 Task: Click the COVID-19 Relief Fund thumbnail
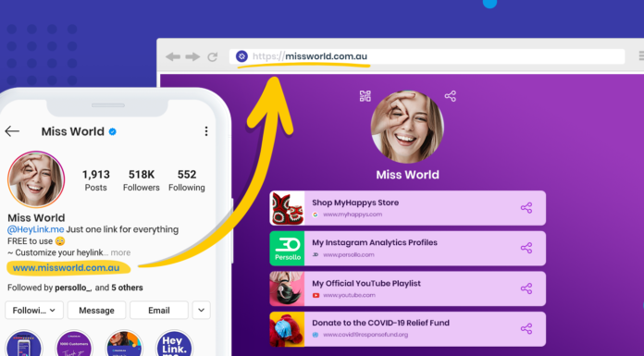[x=287, y=329]
